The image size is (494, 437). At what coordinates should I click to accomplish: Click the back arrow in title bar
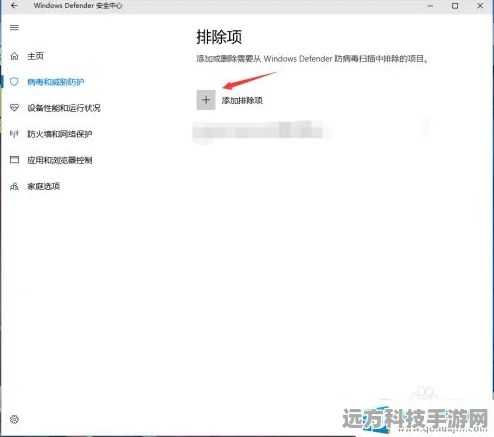click(x=14, y=6)
